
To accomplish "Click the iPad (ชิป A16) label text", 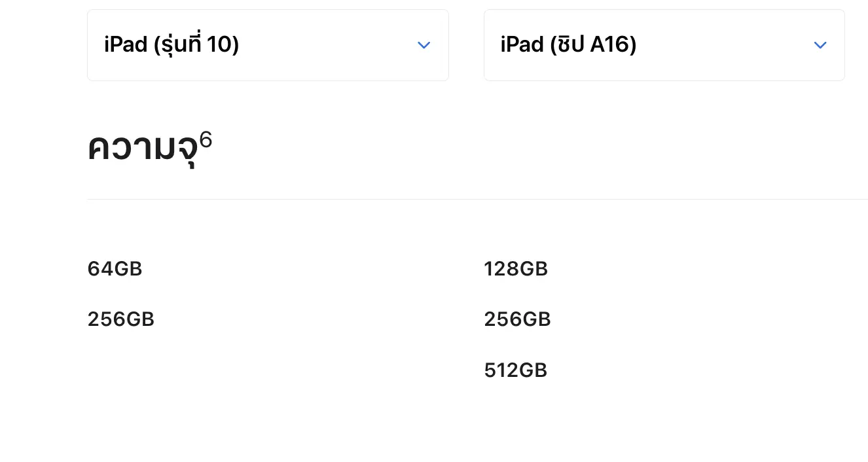I will tap(568, 45).
